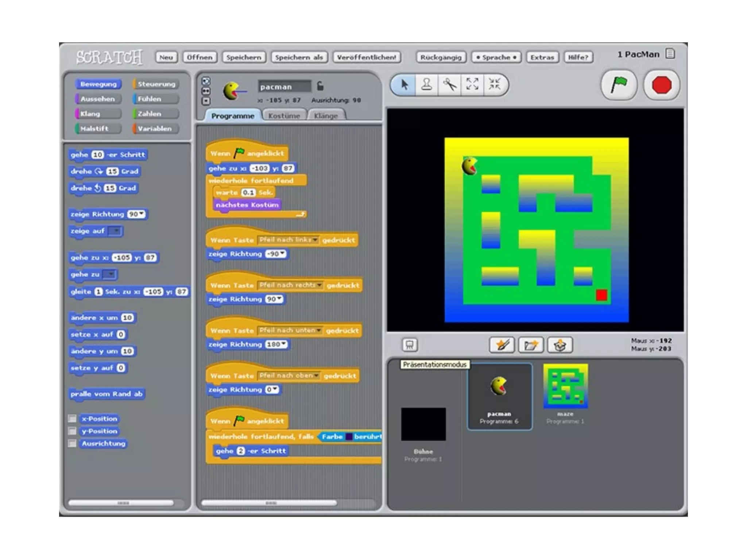Open the zeige Richtung 180 dropdown
The height and width of the screenshot is (560, 747).
click(283, 344)
